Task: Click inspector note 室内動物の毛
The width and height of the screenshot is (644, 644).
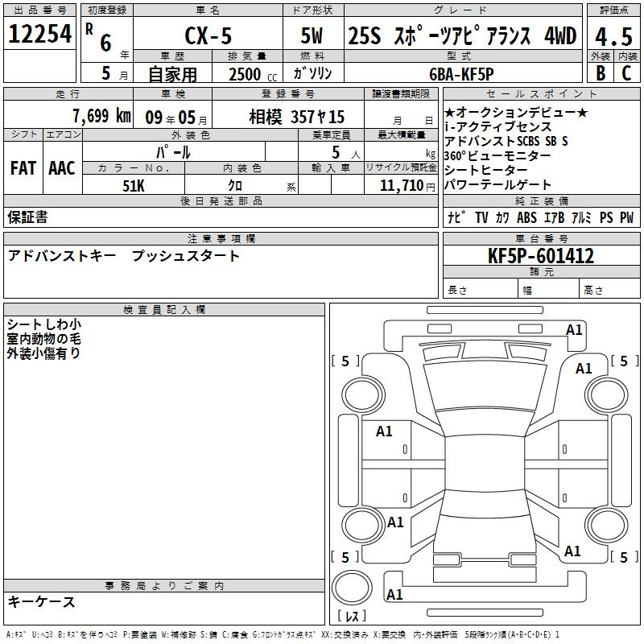Action: click(x=44, y=339)
